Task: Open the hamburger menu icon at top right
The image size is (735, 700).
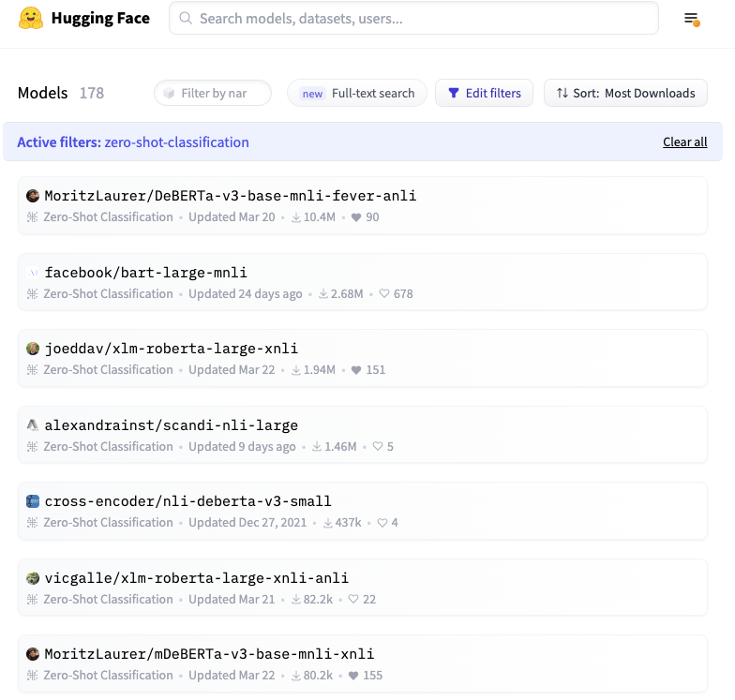Action: (x=692, y=19)
